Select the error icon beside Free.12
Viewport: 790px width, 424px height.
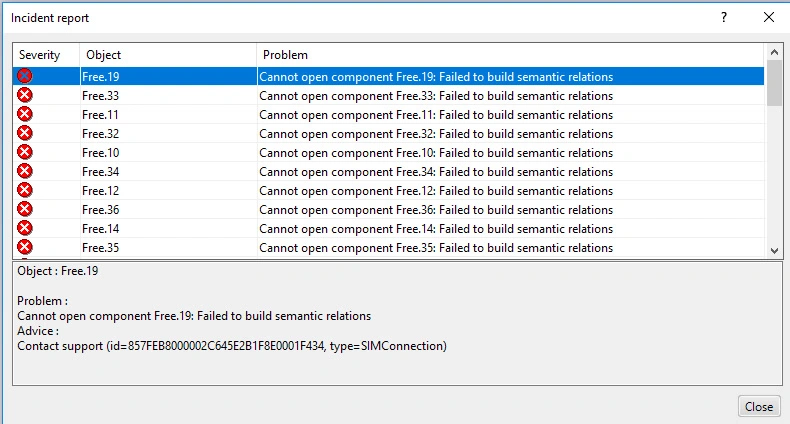(x=25, y=190)
